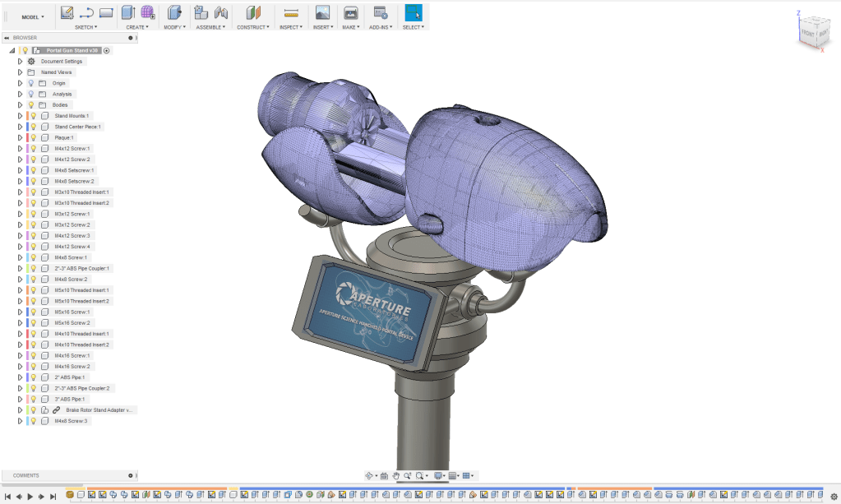Click the Press Pull icon under Modify
841x504 pixels.
[x=173, y=12]
